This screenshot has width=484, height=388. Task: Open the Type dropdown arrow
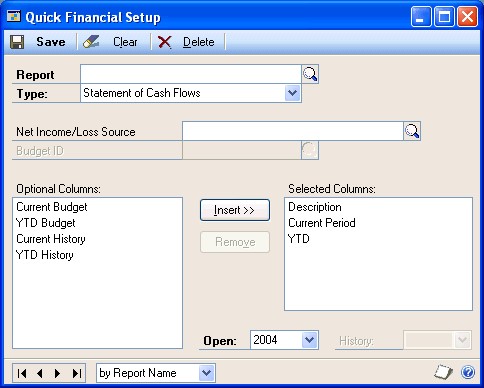(x=293, y=93)
